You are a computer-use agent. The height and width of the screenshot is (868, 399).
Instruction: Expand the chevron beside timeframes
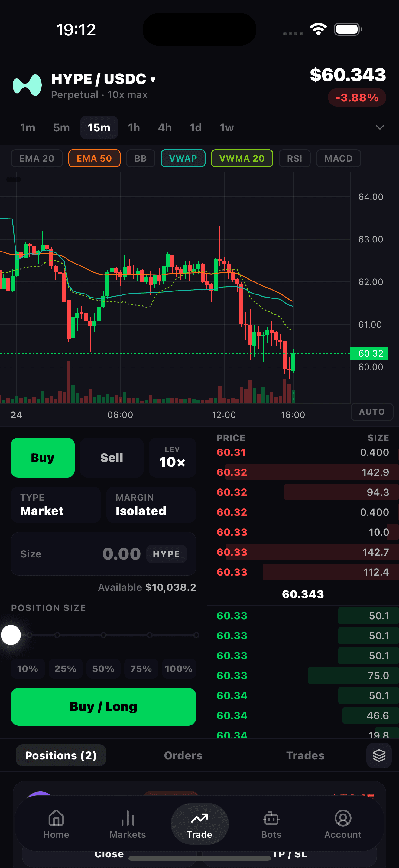380,127
